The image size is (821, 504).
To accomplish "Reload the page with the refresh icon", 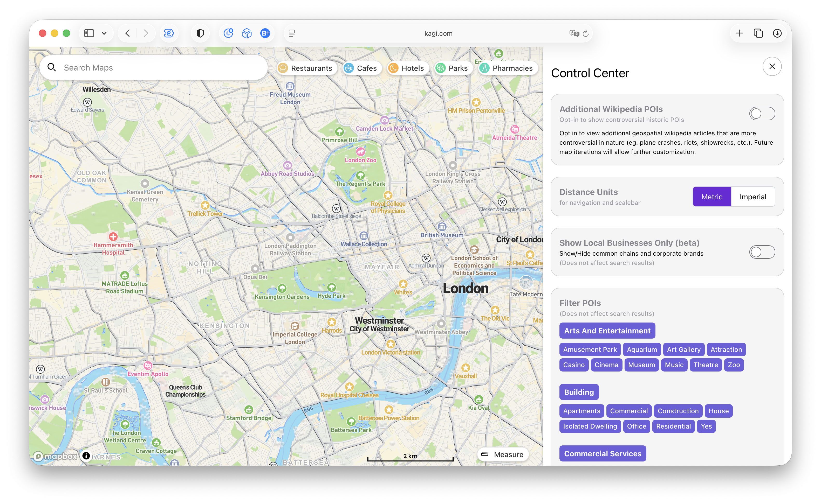I will 585,33.
